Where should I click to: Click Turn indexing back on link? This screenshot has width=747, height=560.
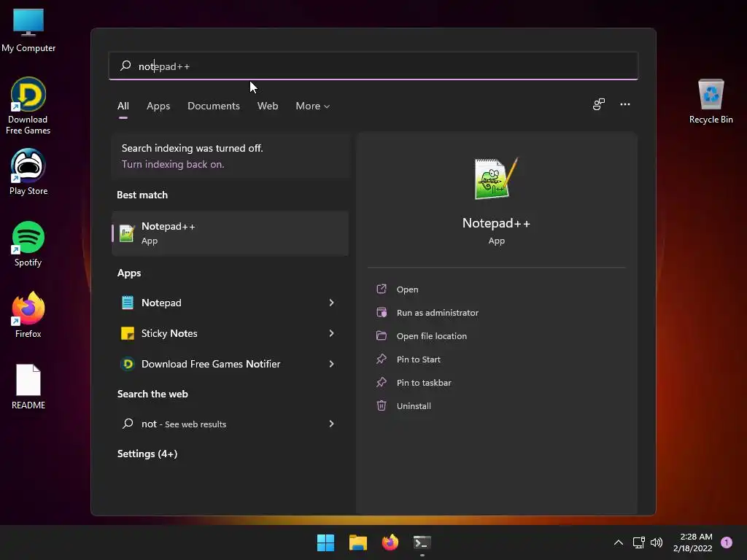point(173,164)
